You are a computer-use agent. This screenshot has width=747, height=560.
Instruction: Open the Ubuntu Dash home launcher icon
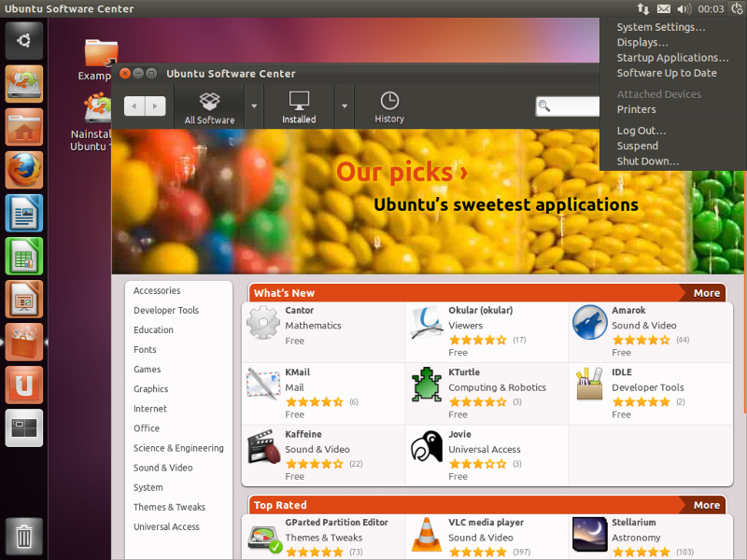click(24, 40)
